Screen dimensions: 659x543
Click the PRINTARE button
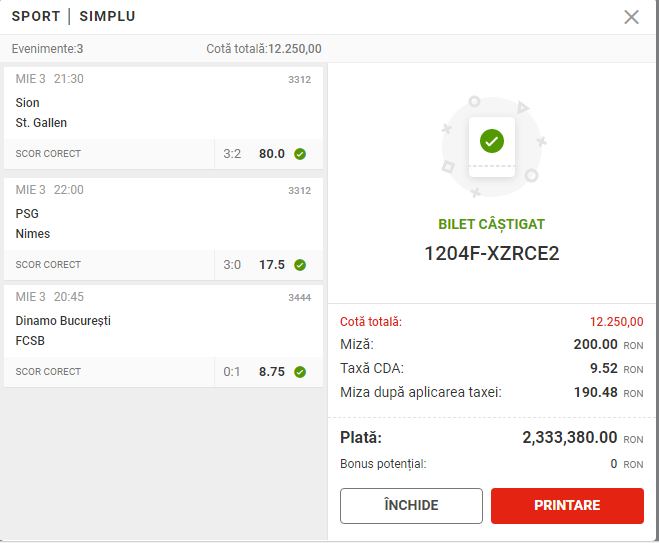tap(567, 506)
